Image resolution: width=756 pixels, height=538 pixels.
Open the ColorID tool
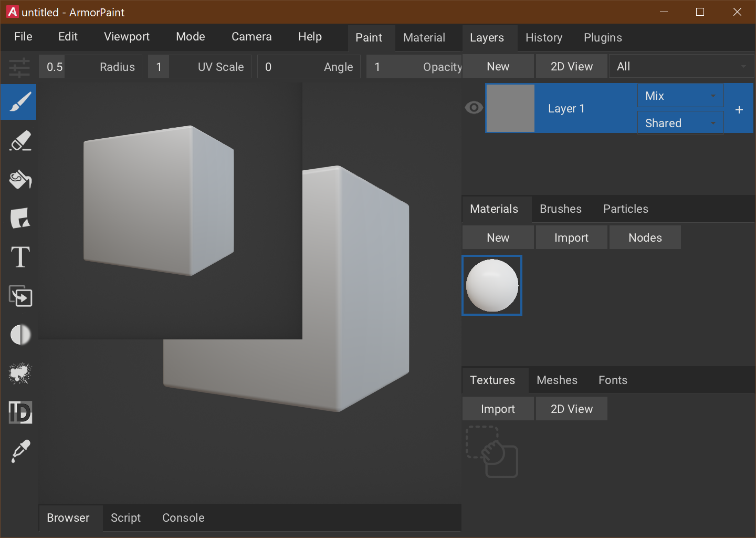pyautogui.click(x=19, y=412)
